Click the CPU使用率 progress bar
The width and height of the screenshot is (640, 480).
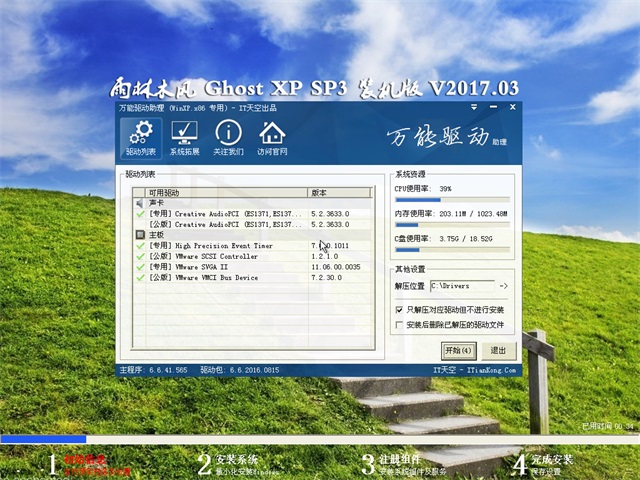(452, 200)
